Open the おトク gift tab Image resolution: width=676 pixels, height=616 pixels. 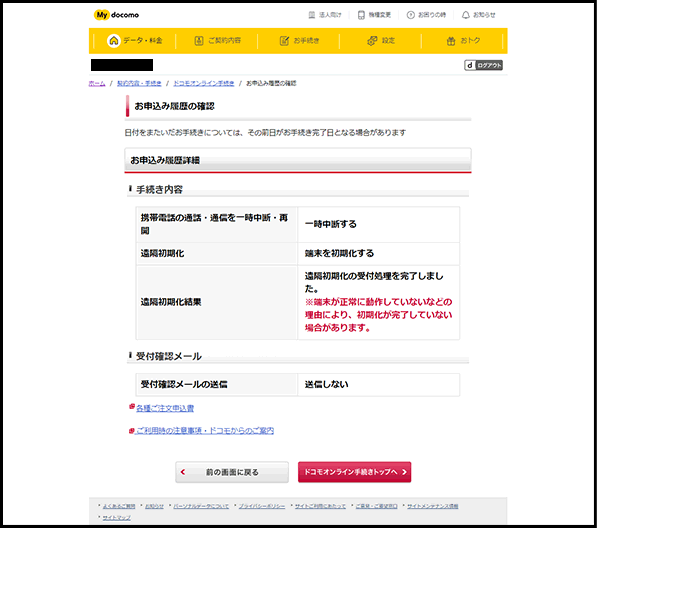[463, 41]
